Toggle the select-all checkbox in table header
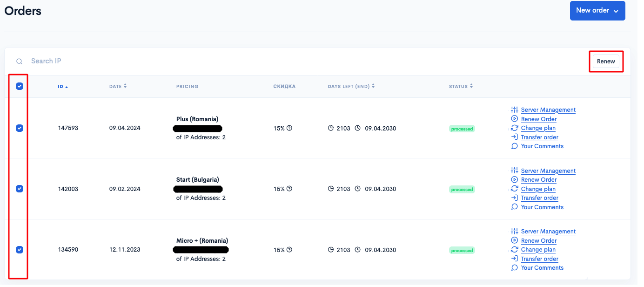Screen dimensions: 644x287 (20, 86)
